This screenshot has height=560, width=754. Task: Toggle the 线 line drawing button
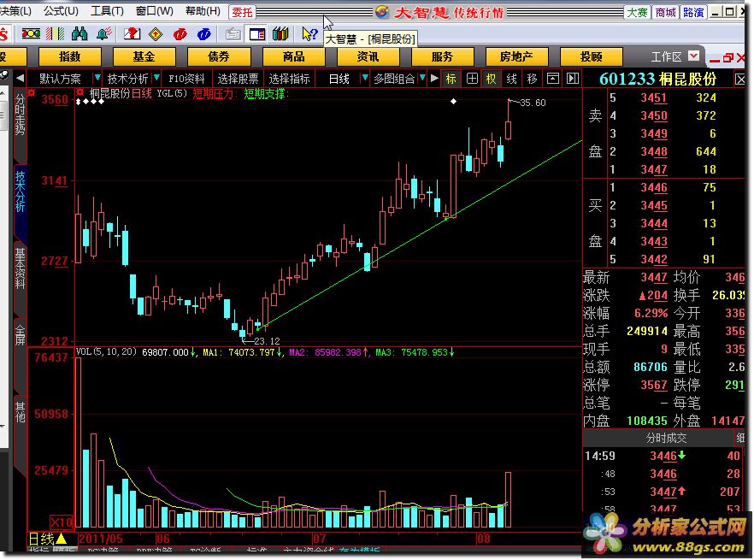[511, 79]
